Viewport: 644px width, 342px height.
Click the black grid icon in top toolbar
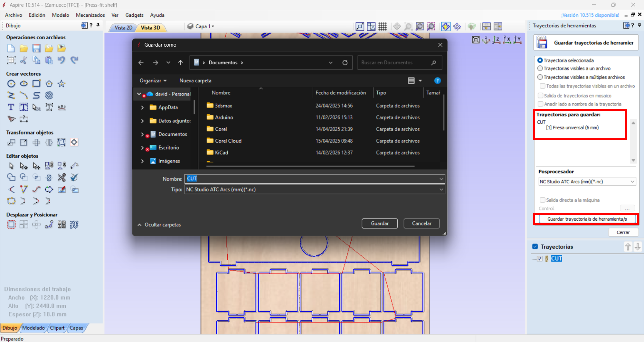point(383,26)
